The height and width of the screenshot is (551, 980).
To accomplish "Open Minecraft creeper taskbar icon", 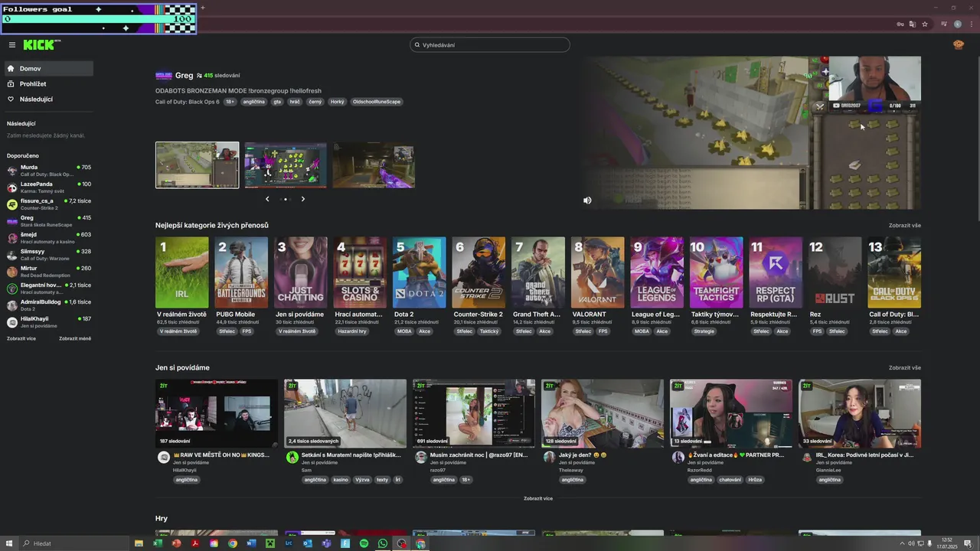I will (x=269, y=543).
